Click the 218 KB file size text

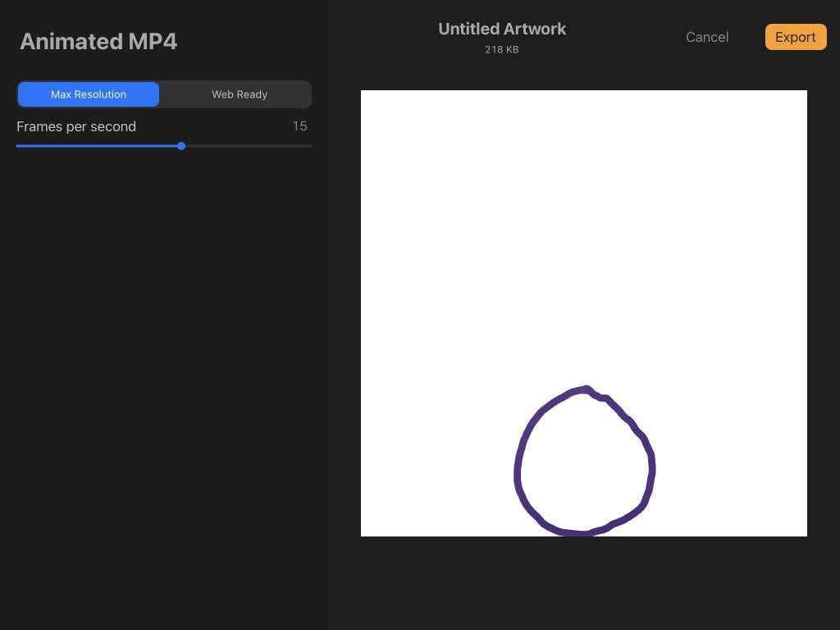tap(502, 49)
